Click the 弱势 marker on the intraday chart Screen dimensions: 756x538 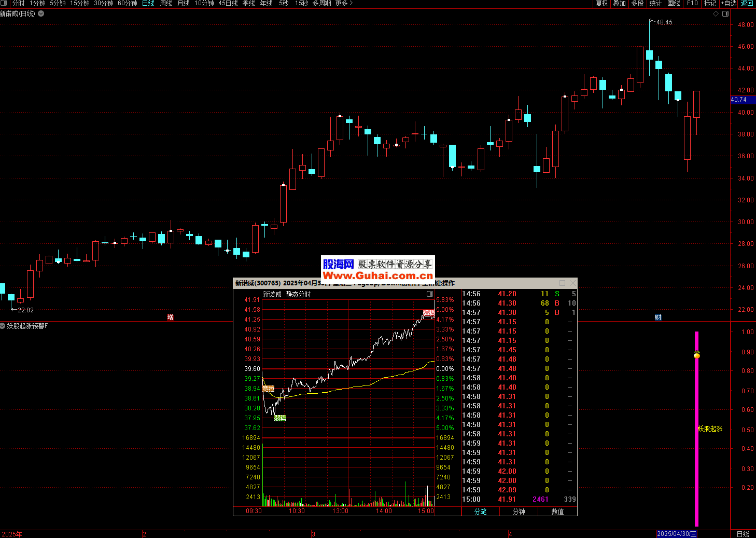[x=280, y=418]
